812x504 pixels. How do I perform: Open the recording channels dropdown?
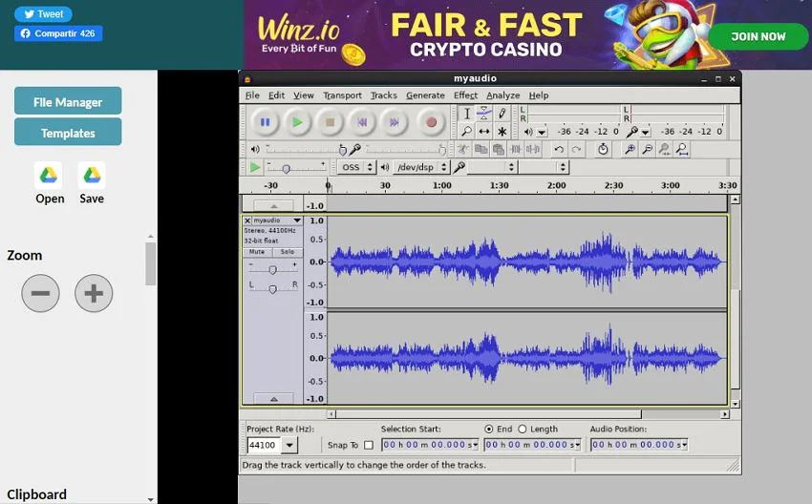coord(543,167)
